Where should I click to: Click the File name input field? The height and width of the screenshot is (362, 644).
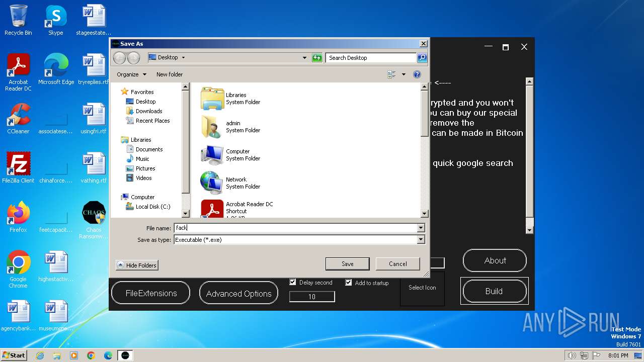(x=295, y=228)
